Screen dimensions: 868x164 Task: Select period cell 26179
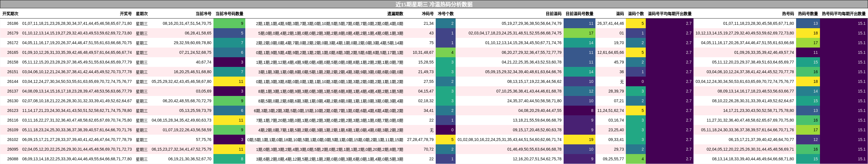point(13,33)
